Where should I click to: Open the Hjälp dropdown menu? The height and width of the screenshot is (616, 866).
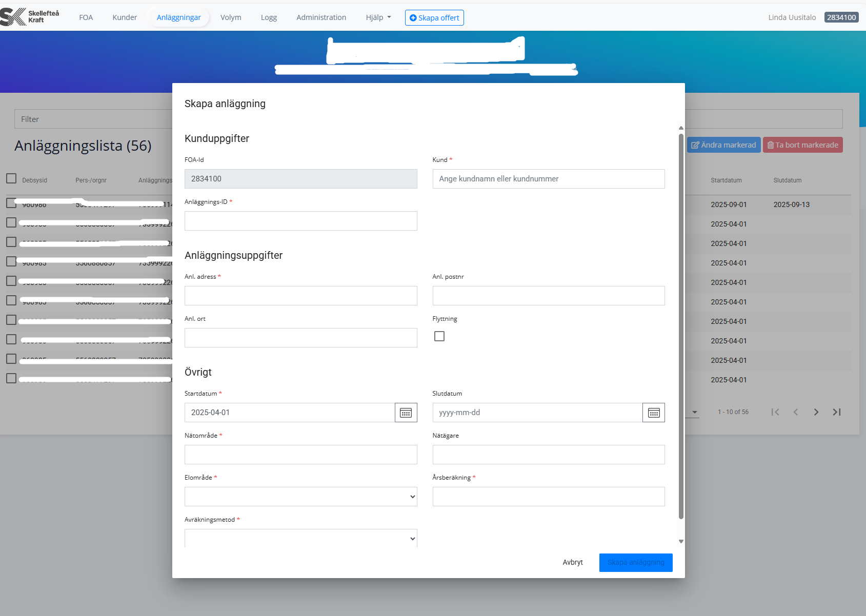pos(378,17)
